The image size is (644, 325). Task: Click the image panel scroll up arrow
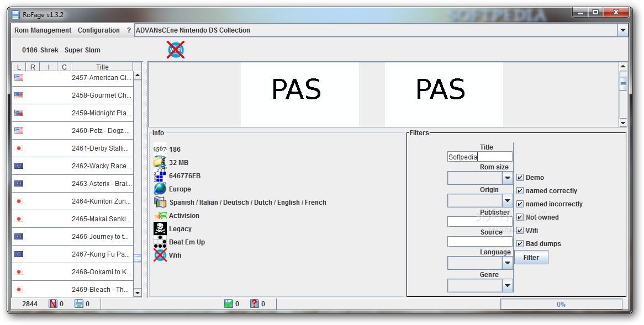tap(623, 66)
